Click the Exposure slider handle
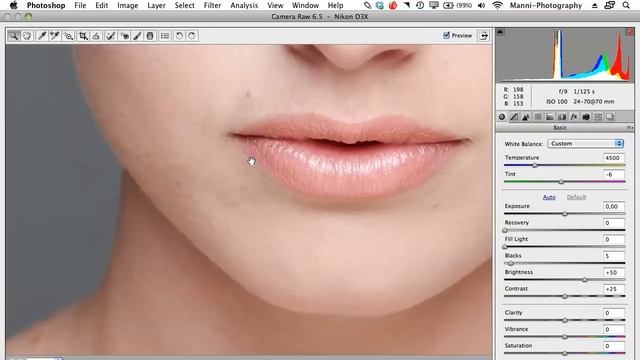 (x=565, y=213)
